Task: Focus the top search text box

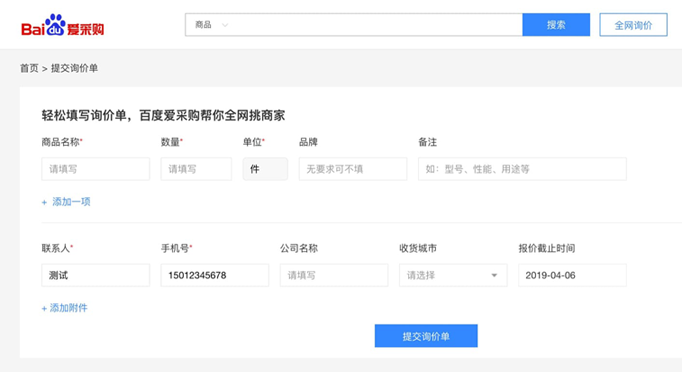Action: coord(376,25)
